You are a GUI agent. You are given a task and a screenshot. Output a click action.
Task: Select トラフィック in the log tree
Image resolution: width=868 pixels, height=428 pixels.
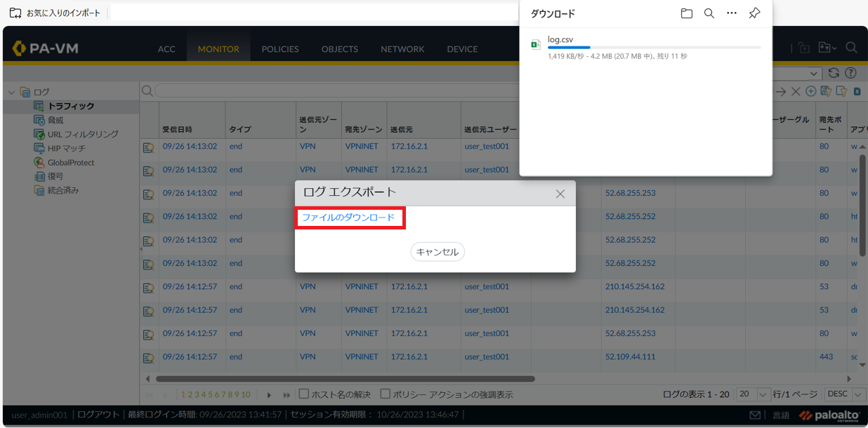coord(70,106)
